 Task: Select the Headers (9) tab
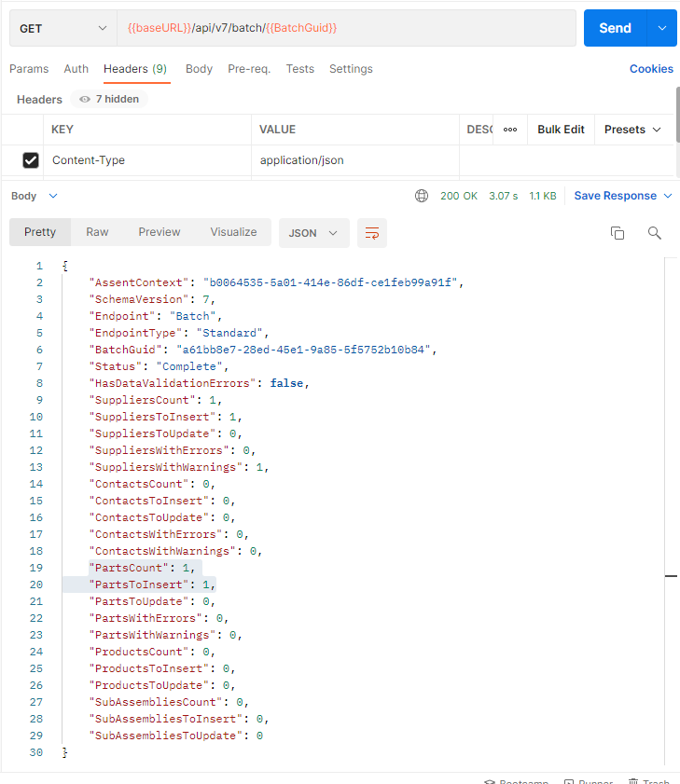click(135, 69)
